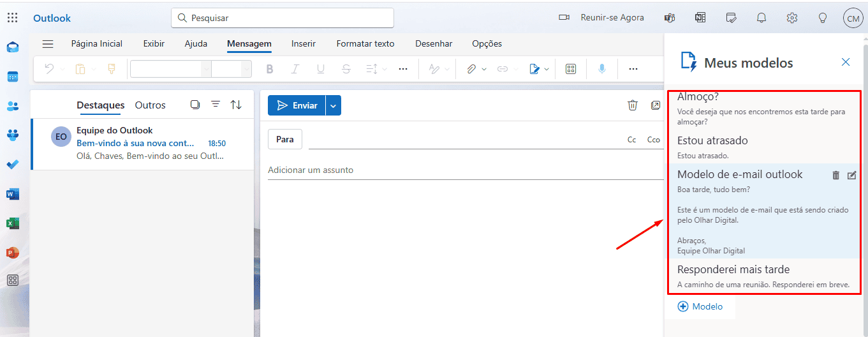This screenshot has height=337, width=868.
Task: Open the text styles dropdown
Action: click(x=439, y=69)
